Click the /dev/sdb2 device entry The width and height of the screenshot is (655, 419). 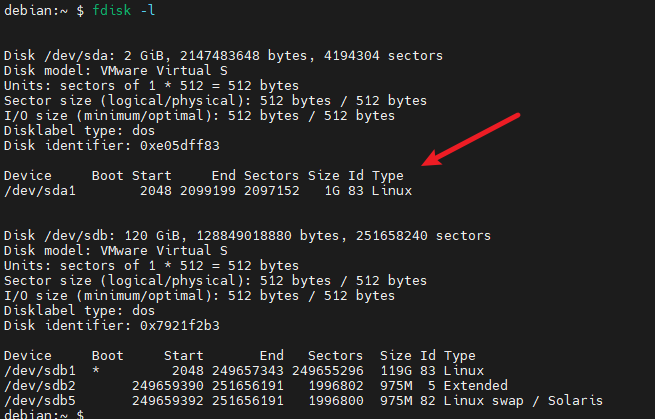click(37, 385)
